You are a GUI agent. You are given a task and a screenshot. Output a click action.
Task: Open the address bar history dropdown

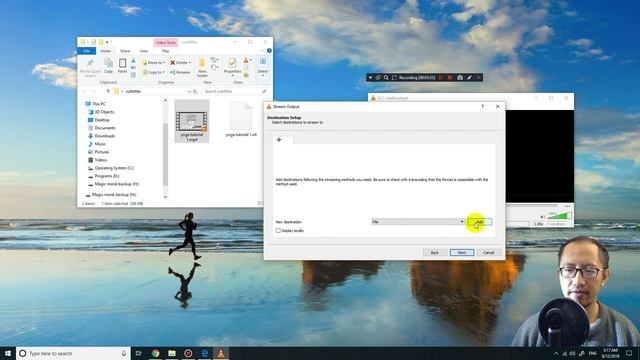[x=189, y=91]
